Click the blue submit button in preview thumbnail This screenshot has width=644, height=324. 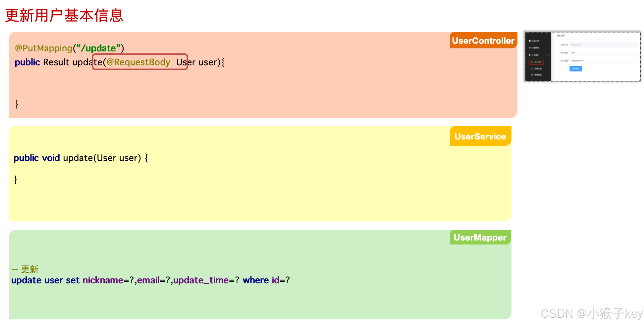(575, 69)
